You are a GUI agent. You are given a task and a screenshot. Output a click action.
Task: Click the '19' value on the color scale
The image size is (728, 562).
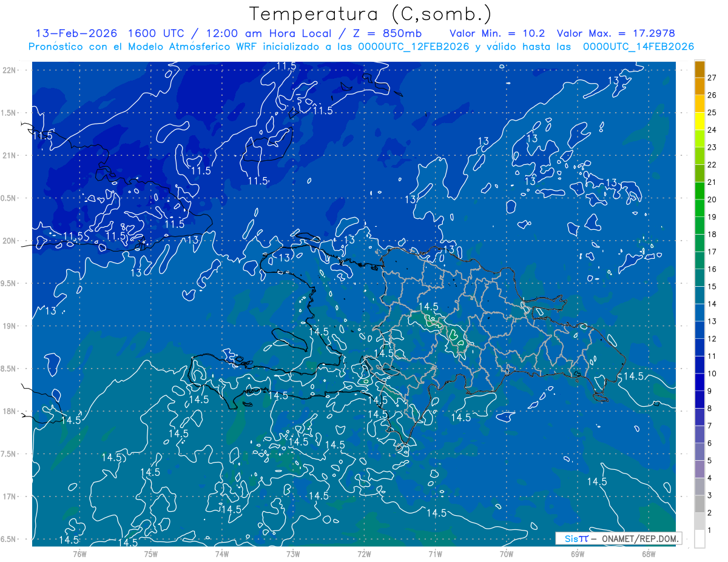(x=712, y=217)
